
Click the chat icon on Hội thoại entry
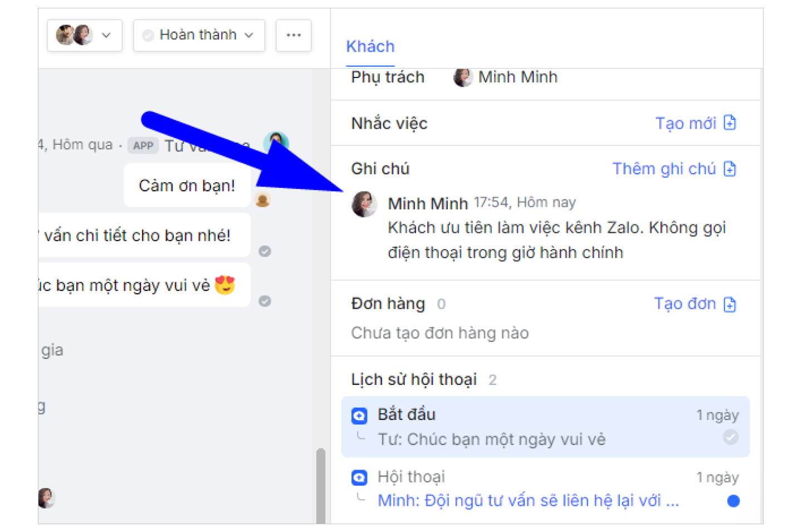pyautogui.click(x=359, y=477)
